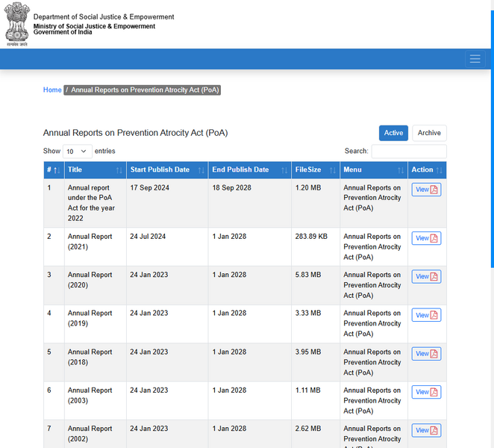
Task: Sort by Action column
Action: [x=427, y=170]
